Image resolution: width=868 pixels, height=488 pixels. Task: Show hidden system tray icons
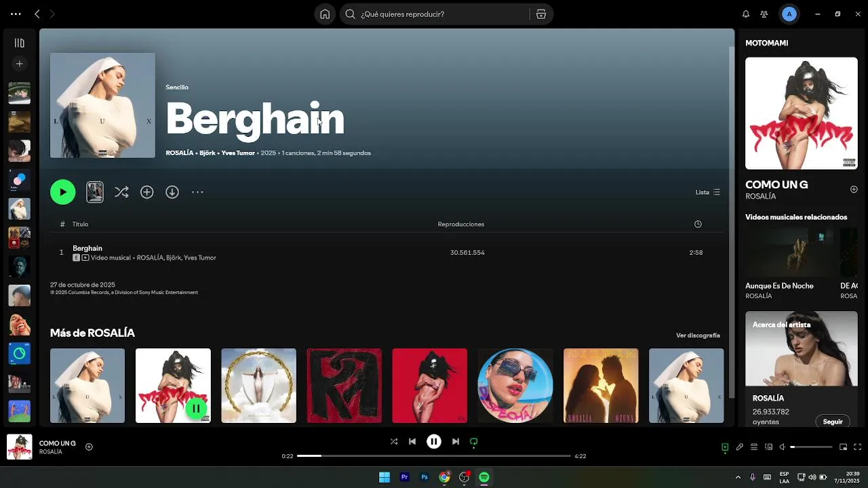pos(738,477)
